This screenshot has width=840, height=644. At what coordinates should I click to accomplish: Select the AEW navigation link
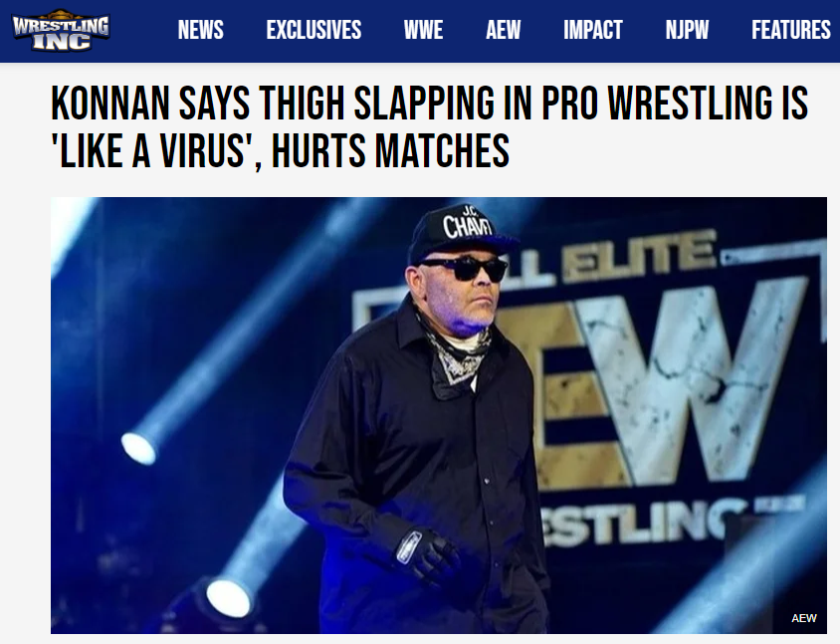pos(503,30)
